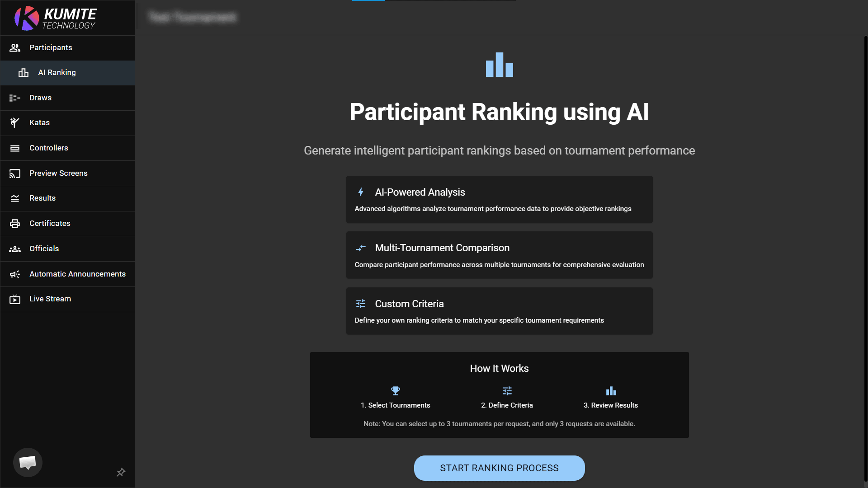Open the Results section from sidebar

coord(42,198)
